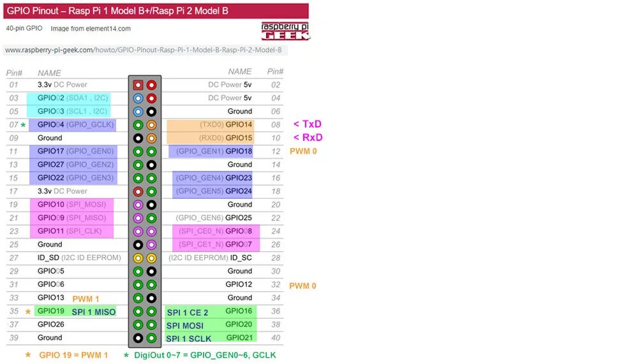642x364 pixels.
Task: Click the blue pin 03 connector circle
Action: [x=138, y=98]
